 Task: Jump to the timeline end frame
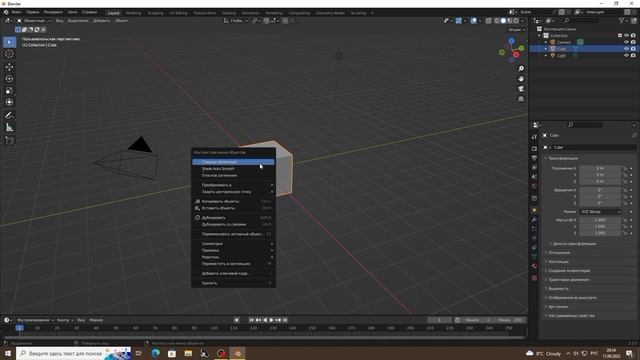285,320
